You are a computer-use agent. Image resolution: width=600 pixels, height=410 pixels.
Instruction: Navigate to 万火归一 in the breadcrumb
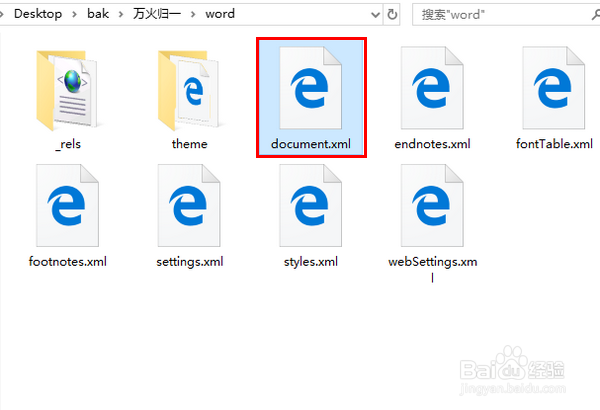tap(157, 14)
